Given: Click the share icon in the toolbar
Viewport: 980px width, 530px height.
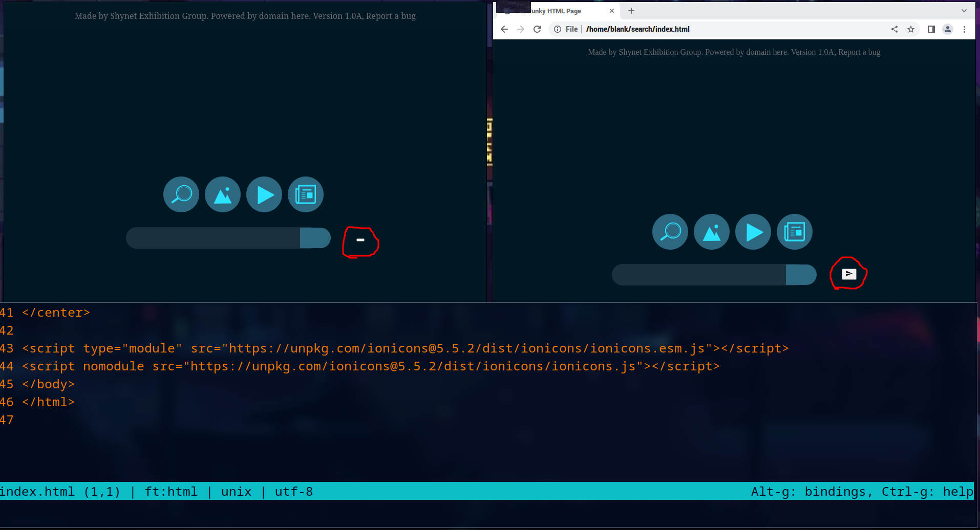Looking at the screenshot, I should point(894,29).
